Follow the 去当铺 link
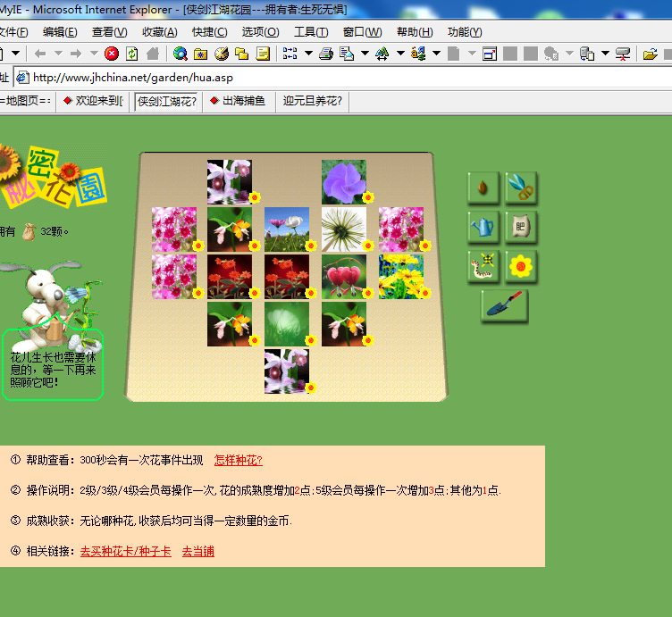Image resolution: width=672 pixels, height=617 pixels. [x=198, y=552]
